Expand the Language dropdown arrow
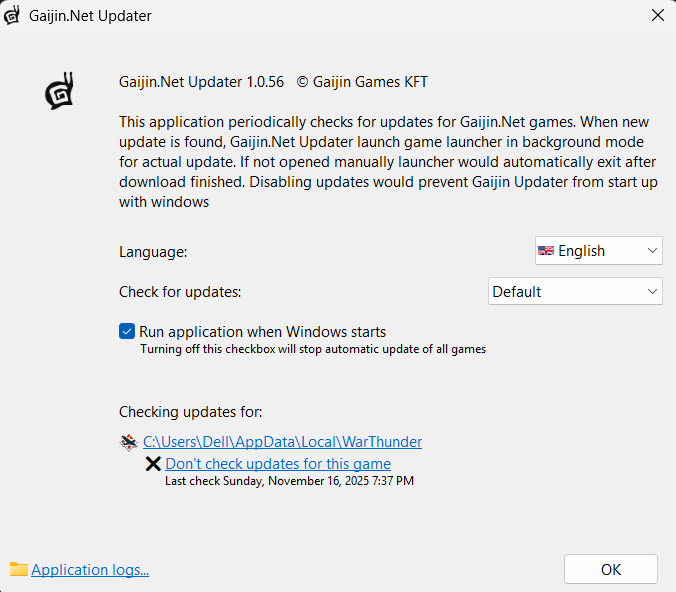Image resolution: width=676 pixels, height=592 pixels. 652,251
